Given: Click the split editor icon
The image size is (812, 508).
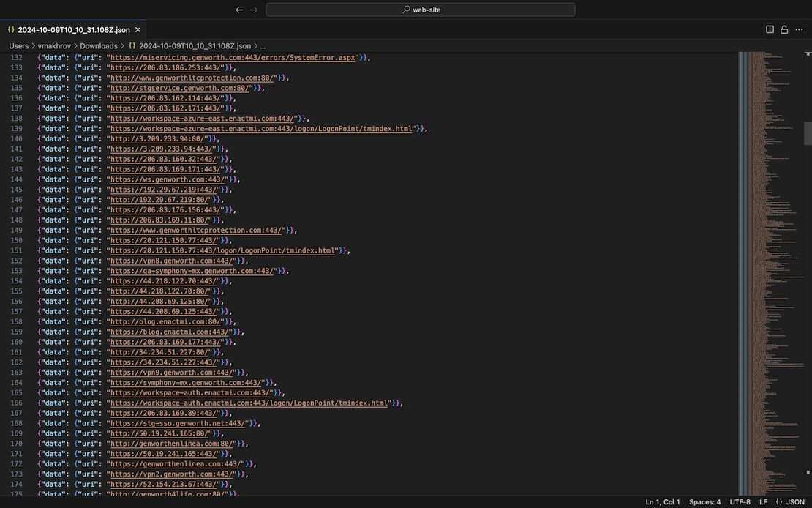Looking at the screenshot, I should coord(769,29).
